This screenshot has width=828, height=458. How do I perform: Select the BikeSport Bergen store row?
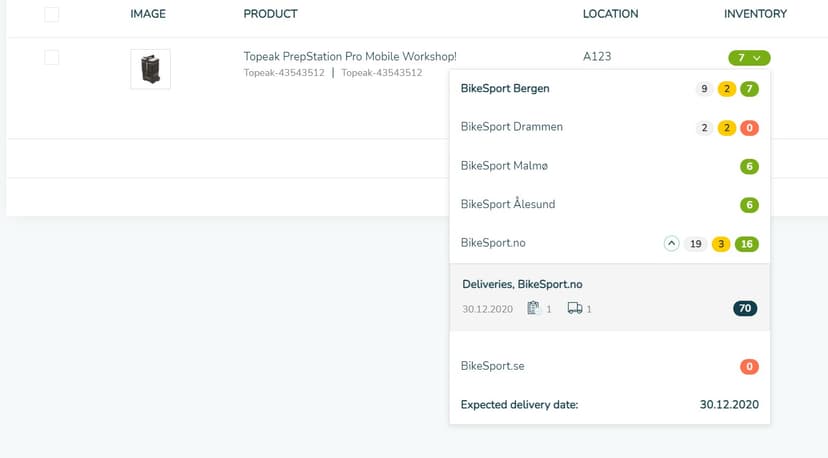609,89
